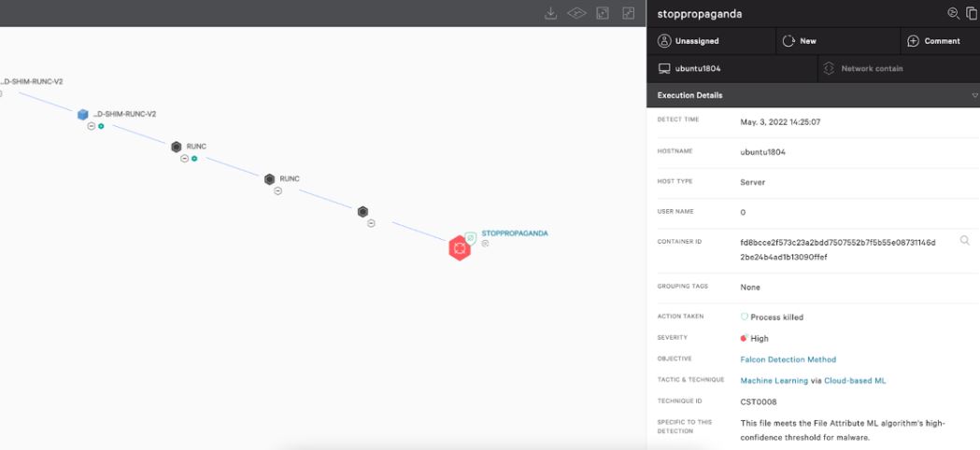This screenshot has width=980, height=450.
Task: Open the ubuntu1804 host button
Action: point(731,69)
